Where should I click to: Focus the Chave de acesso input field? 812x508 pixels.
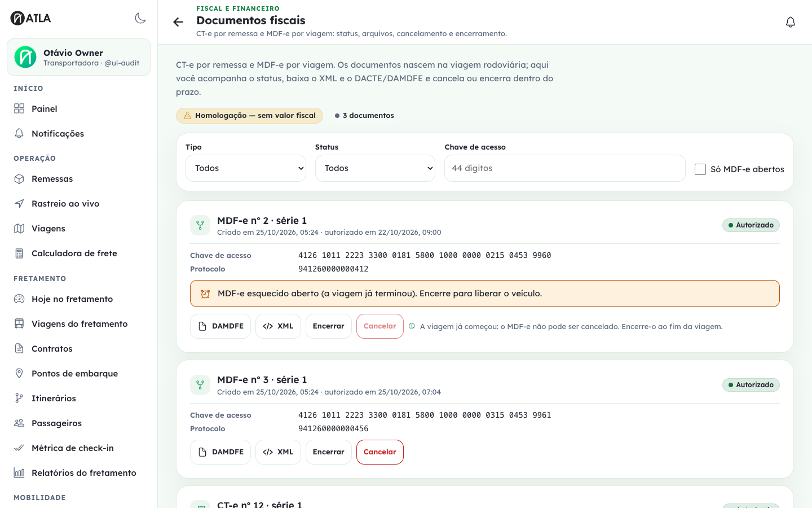(565, 168)
